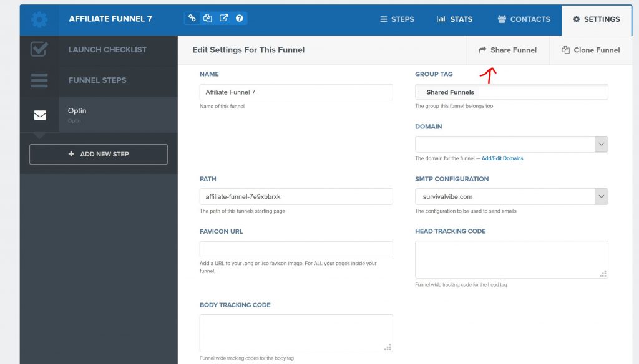Click the Head Tracking Code textarea

pyautogui.click(x=512, y=259)
